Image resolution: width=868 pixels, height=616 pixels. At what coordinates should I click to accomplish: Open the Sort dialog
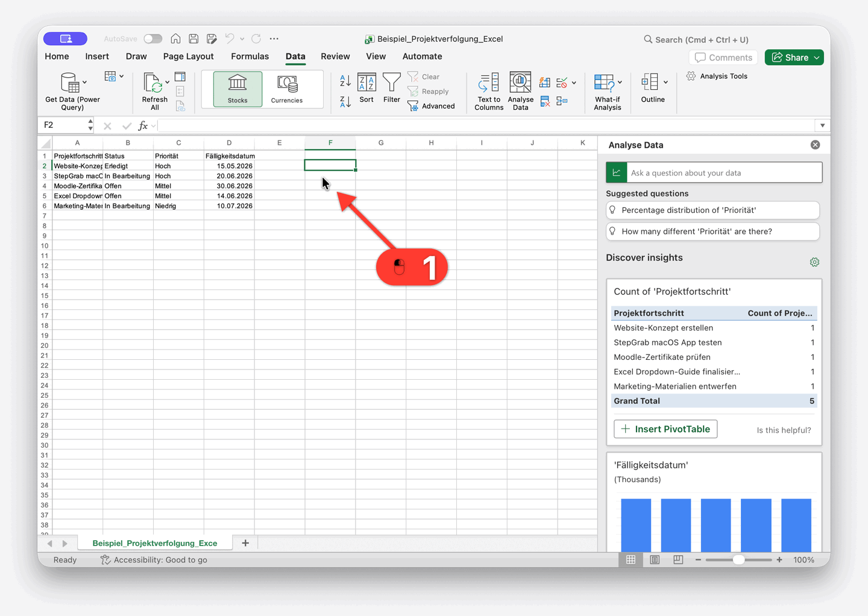[366, 88]
